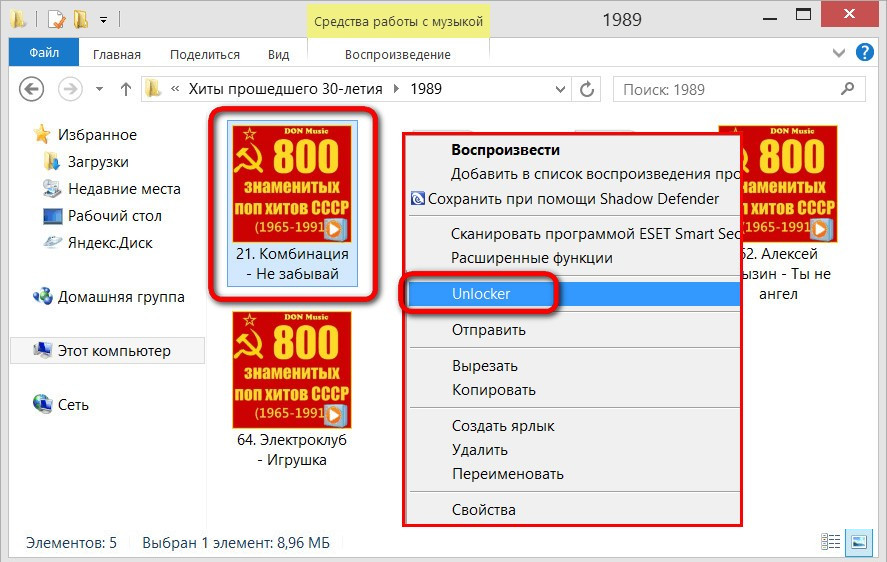
Task: Switch to the Главная ribbon tab
Action: 117,55
